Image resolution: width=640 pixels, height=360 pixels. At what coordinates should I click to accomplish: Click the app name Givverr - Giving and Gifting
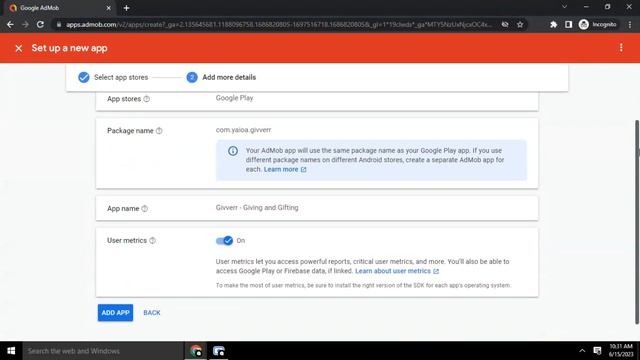click(x=257, y=207)
